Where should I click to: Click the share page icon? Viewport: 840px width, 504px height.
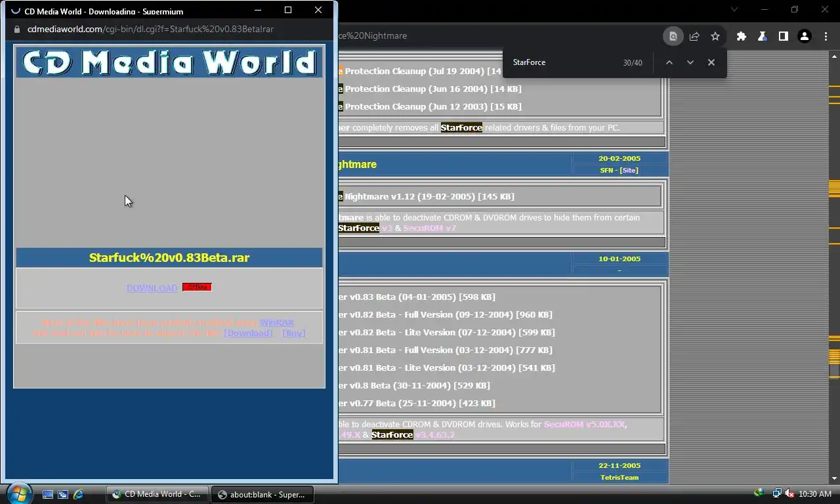click(x=694, y=36)
